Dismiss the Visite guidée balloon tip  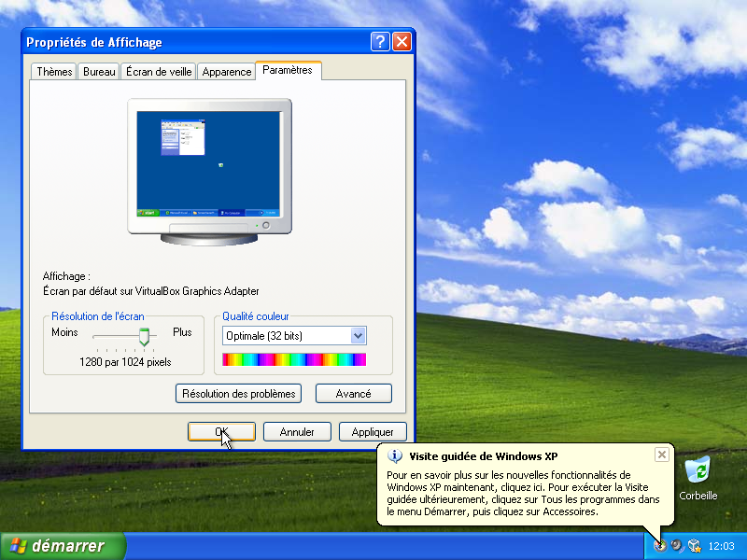[661, 455]
